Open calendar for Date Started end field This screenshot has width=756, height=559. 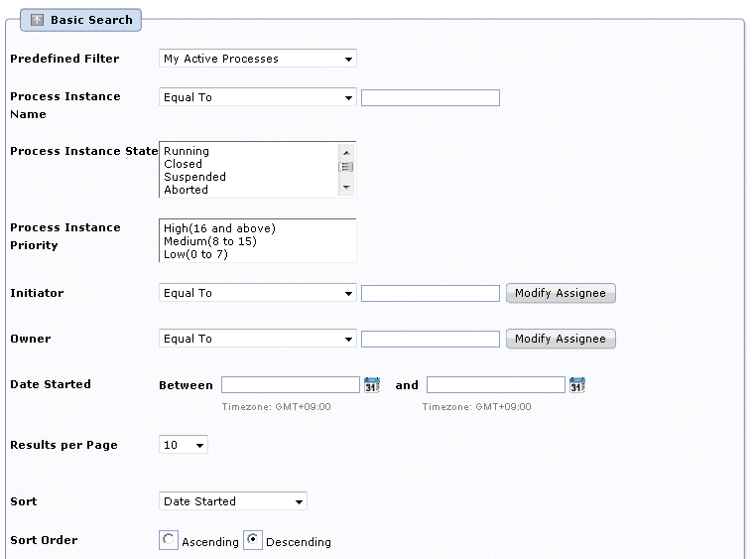[577, 385]
